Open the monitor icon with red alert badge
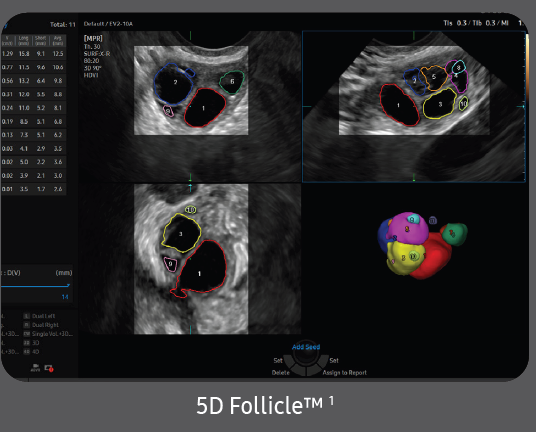This screenshot has height=432, width=536. (x=49, y=368)
